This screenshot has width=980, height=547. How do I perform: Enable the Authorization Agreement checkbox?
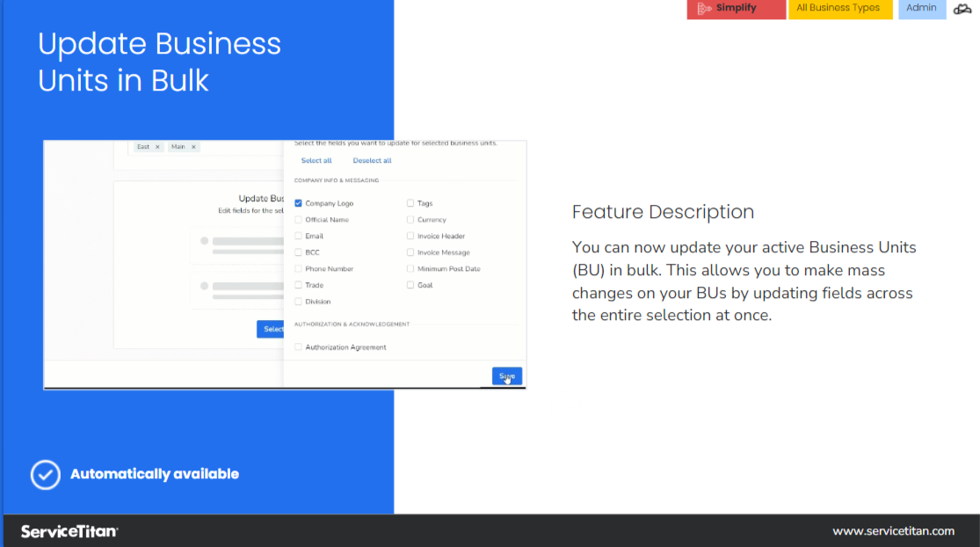coord(298,347)
